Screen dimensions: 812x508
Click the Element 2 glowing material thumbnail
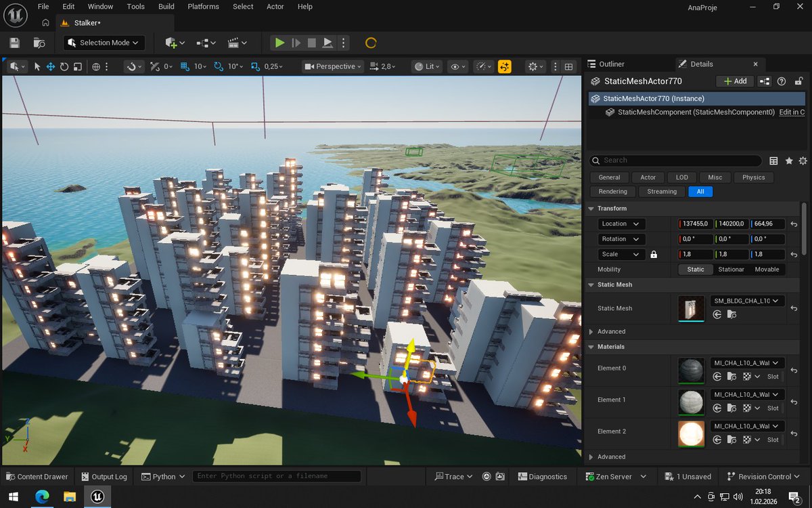point(691,433)
